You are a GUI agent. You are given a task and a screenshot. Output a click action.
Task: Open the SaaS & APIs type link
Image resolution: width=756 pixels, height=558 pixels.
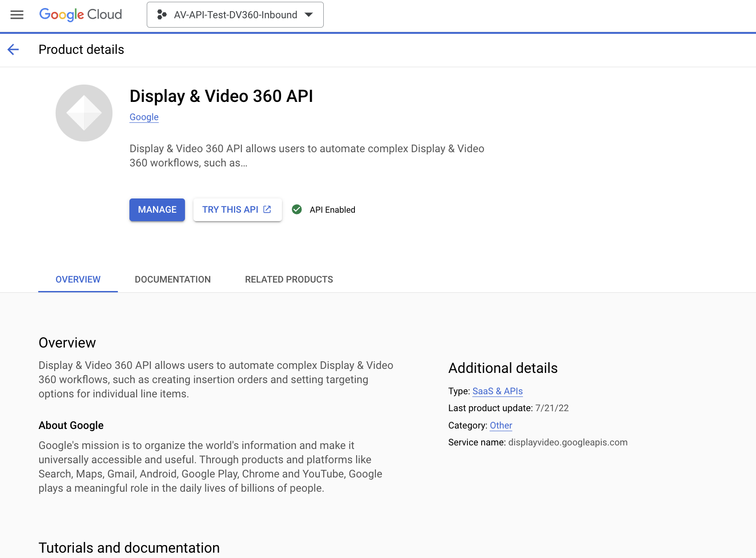click(498, 391)
